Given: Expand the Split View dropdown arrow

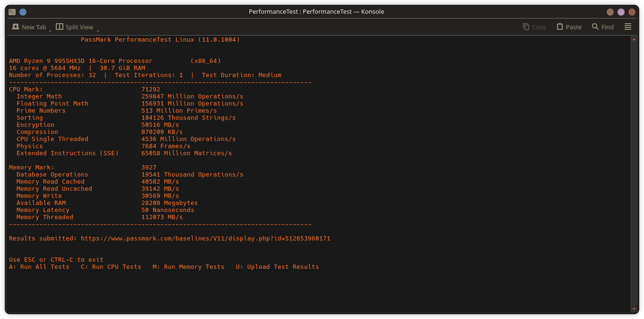Looking at the screenshot, I should (x=98, y=30).
